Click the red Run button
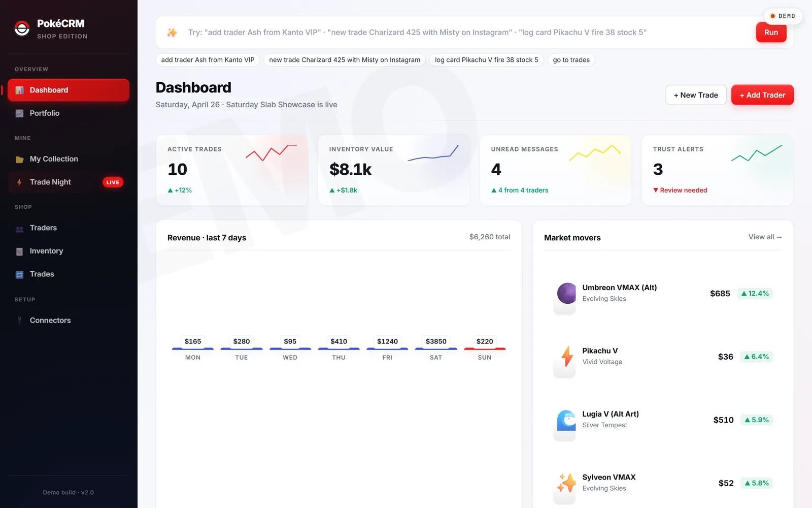The height and width of the screenshot is (508, 812). coord(771,33)
